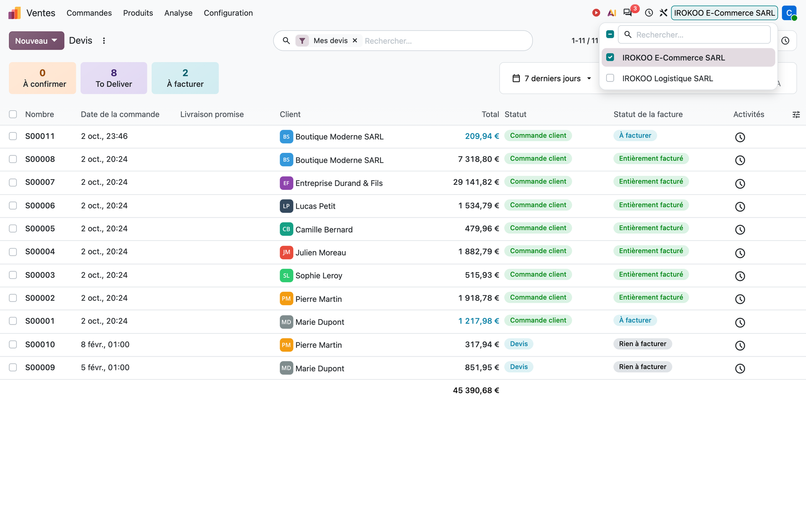Screen dimensions: 806x532
Task: Click the company dropdown search field
Action: [694, 34]
